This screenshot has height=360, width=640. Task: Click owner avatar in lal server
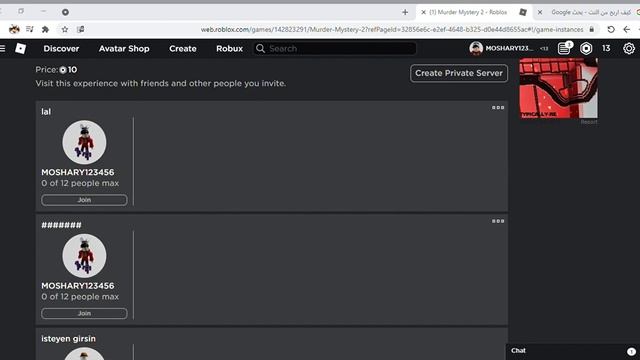(x=84, y=142)
